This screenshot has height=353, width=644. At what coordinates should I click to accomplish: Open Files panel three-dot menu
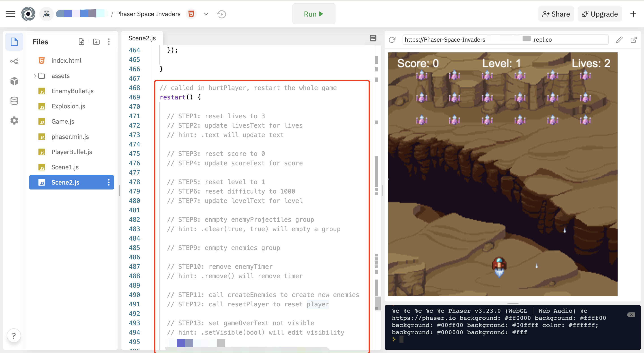point(109,42)
